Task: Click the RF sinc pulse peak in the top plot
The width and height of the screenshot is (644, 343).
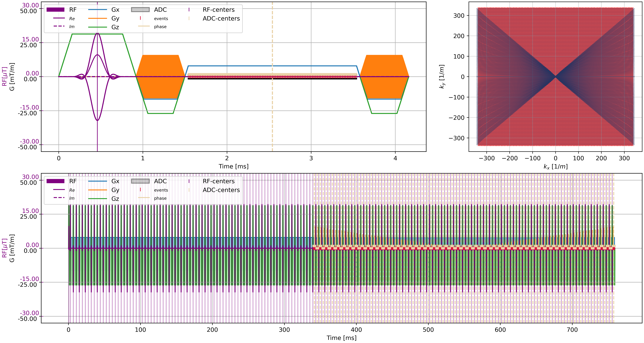Action: [x=97, y=34]
